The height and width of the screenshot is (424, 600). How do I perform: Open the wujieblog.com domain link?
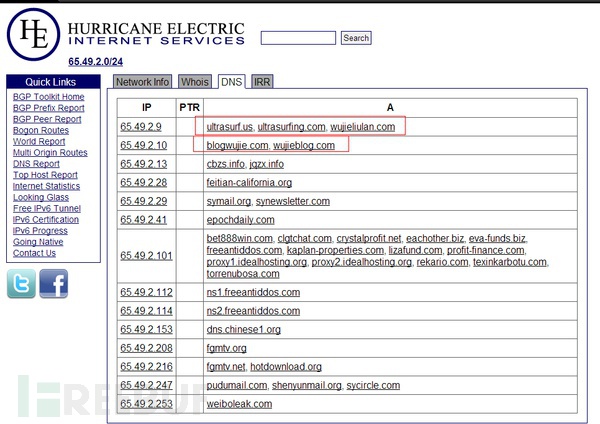[x=304, y=145]
